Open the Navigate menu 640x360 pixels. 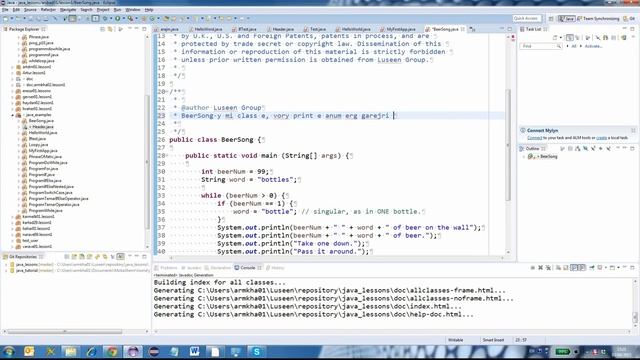point(68,10)
